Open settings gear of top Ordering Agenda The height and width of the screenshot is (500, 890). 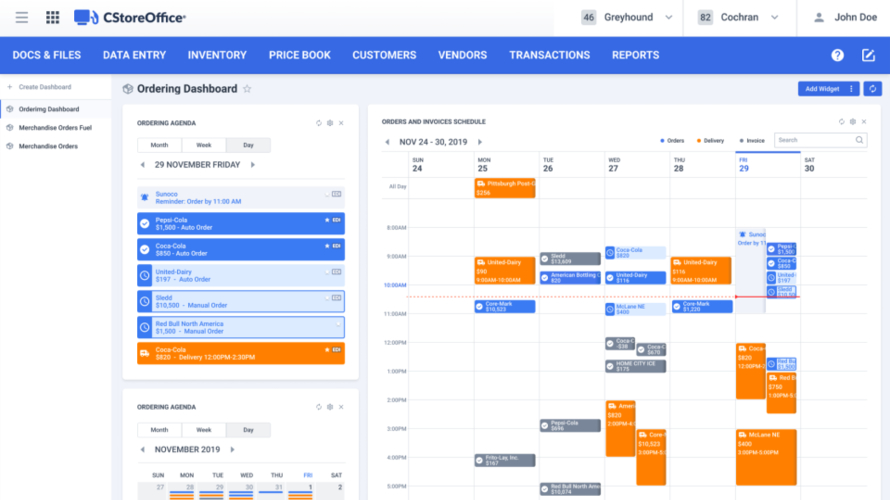click(330, 123)
